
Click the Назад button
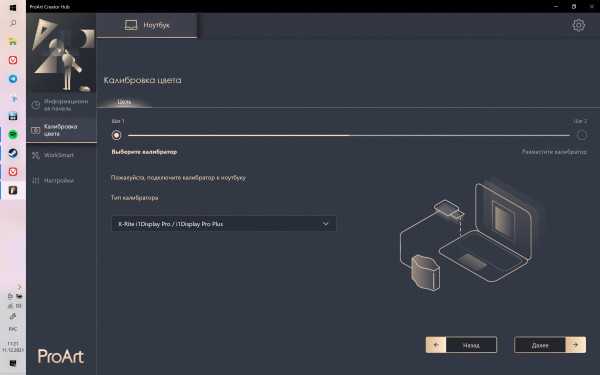(x=461, y=345)
